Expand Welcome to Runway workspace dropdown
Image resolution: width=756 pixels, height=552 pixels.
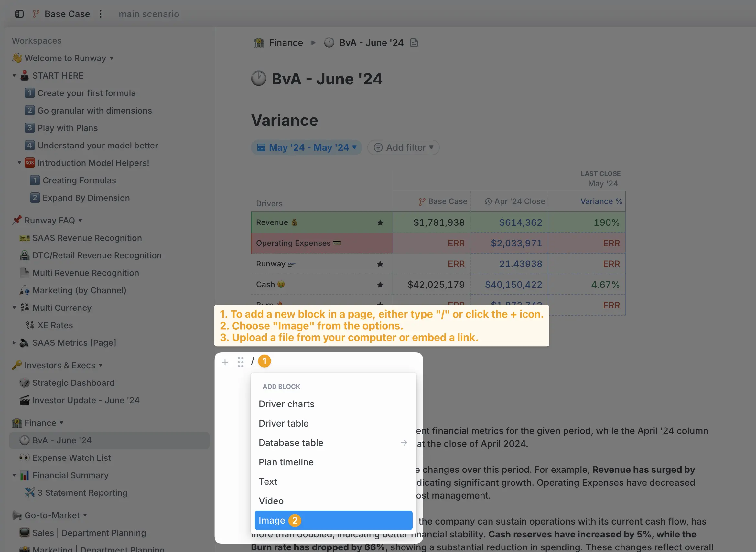[x=112, y=58]
